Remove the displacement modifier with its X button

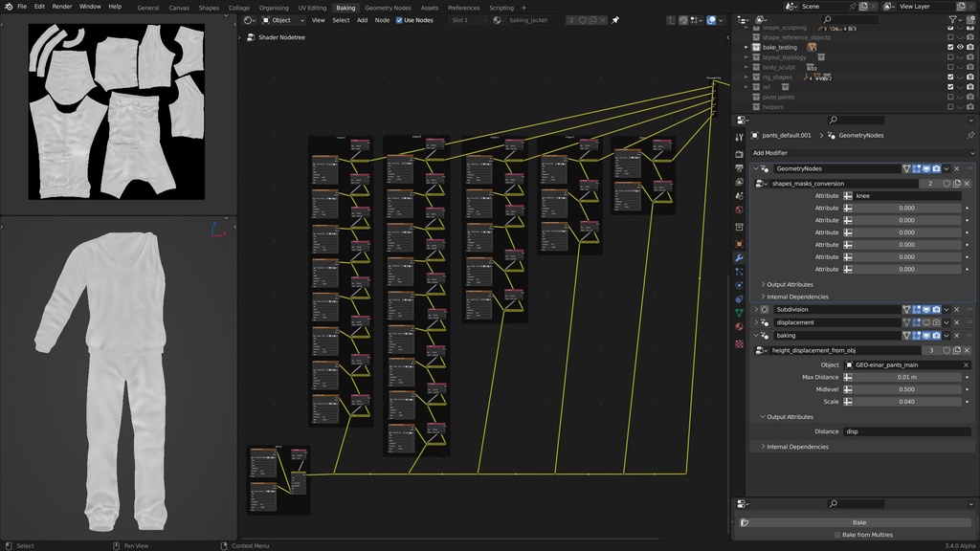coord(957,322)
